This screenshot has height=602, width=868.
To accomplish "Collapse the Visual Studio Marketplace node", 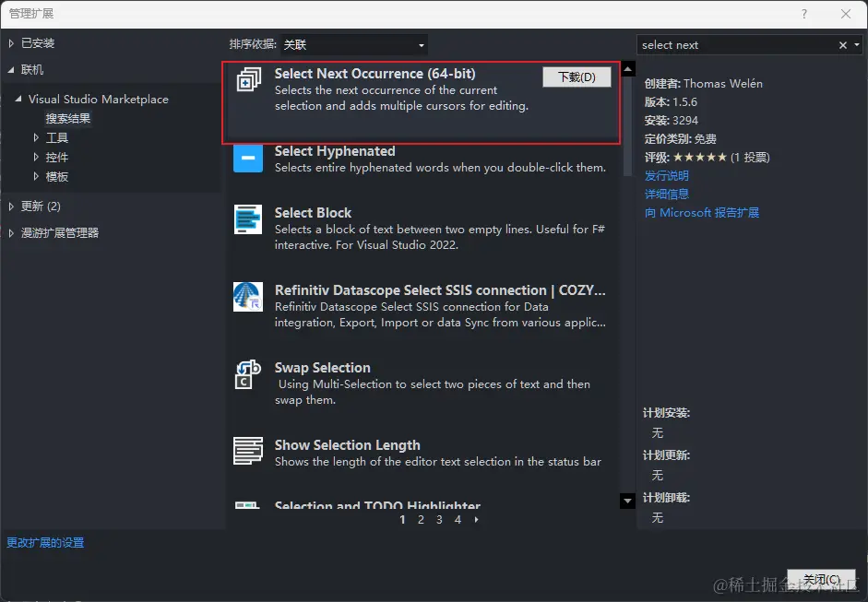I will 18,99.
